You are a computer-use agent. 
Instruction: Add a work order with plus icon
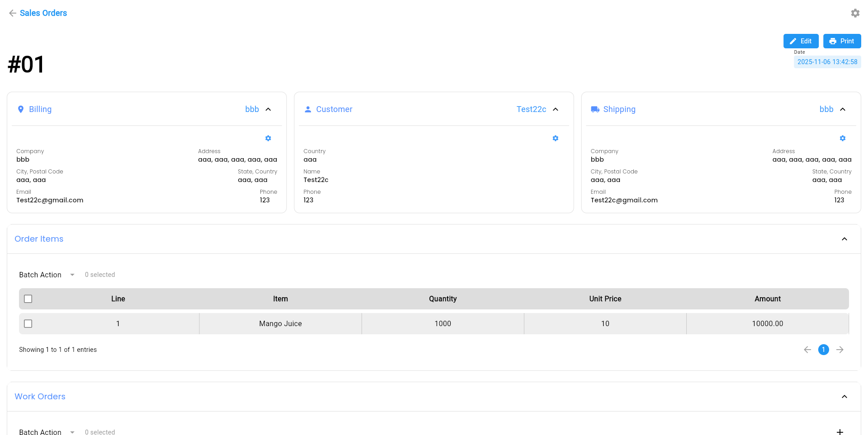click(x=840, y=431)
